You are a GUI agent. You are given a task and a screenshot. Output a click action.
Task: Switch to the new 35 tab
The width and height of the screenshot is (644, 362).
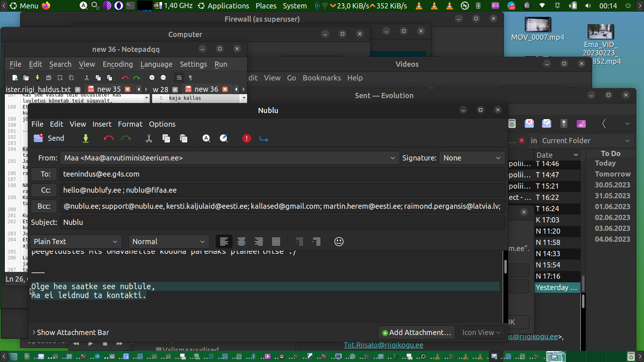tap(109, 89)
